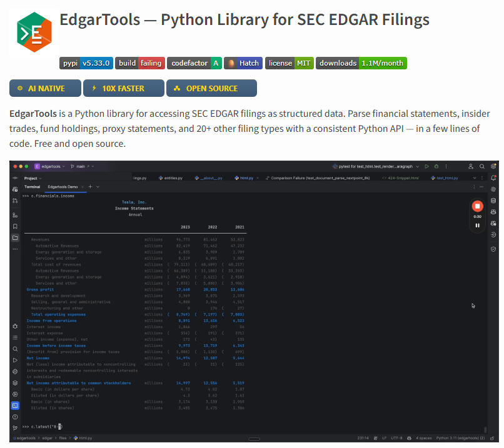Pause the recording using the pause icon

point(477,226)
